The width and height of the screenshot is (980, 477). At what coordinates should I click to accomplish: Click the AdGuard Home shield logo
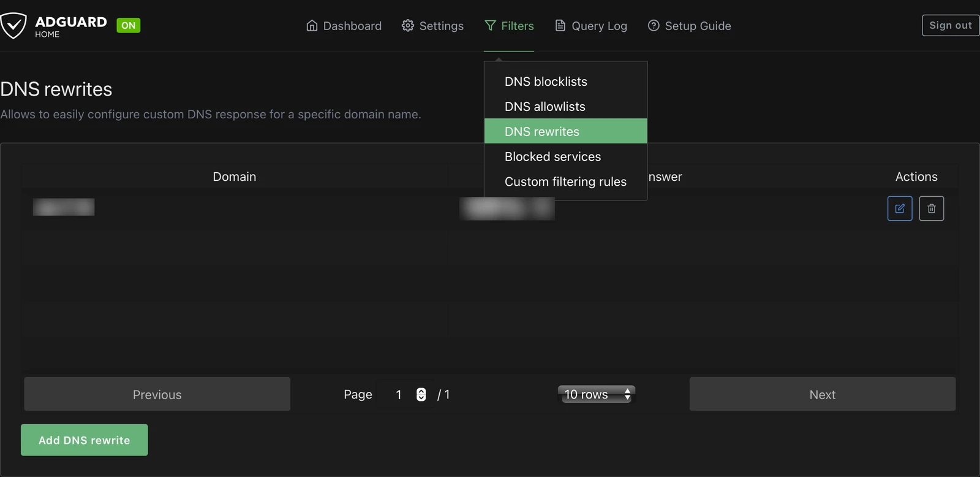pos(13,26)
